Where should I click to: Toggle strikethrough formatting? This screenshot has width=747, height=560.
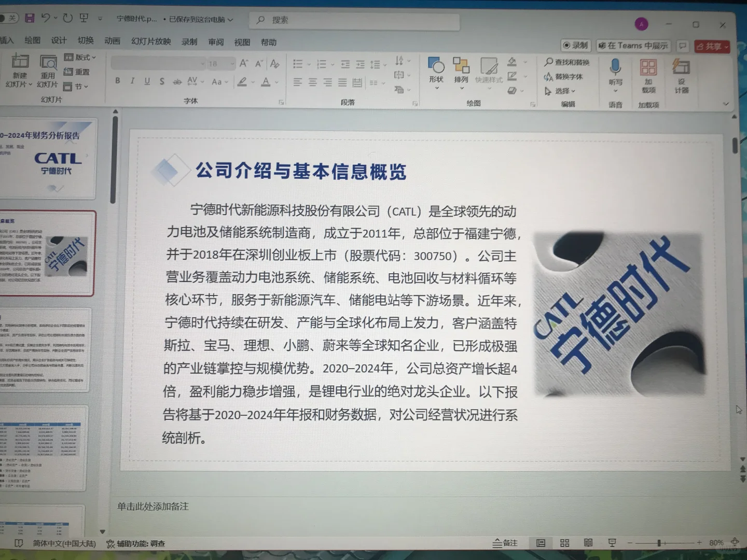click(177, 81)
